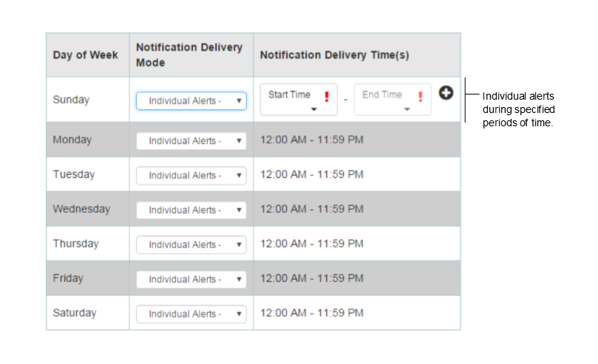Open Wednesday delivery mode dropdown
598x364 pixels.
pyautogui.click(x=191, y=210)
